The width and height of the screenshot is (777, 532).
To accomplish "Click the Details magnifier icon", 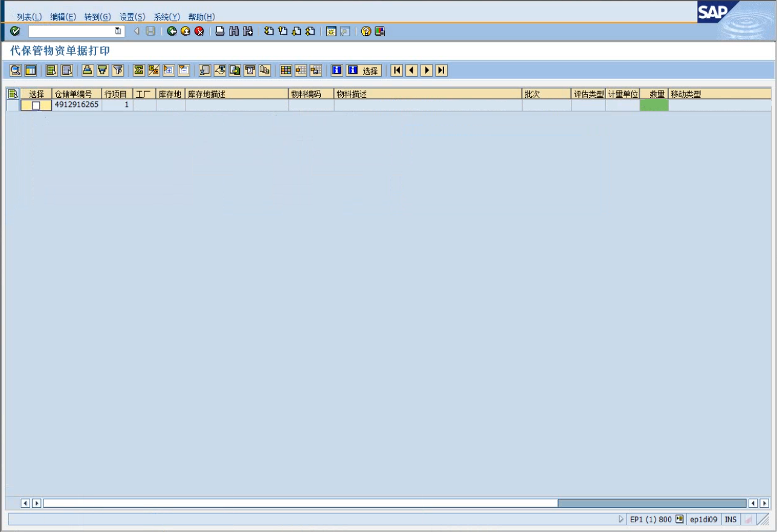I will coord(16,71).
